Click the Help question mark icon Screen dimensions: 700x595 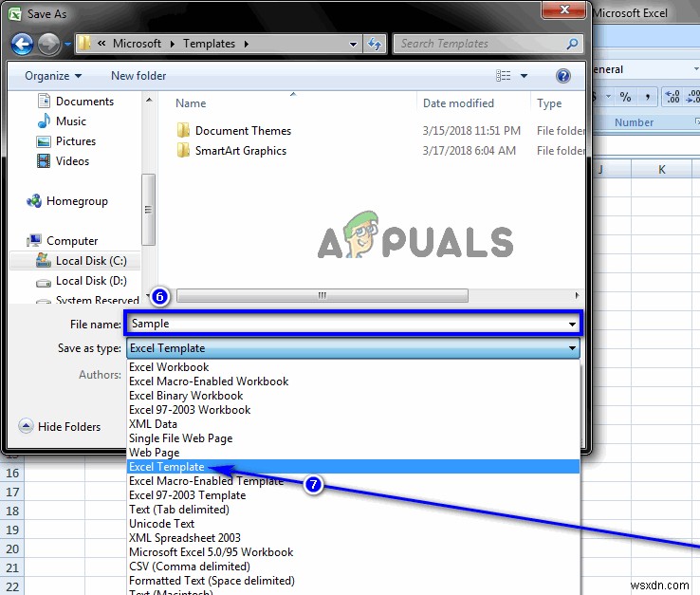coord(563,76)
